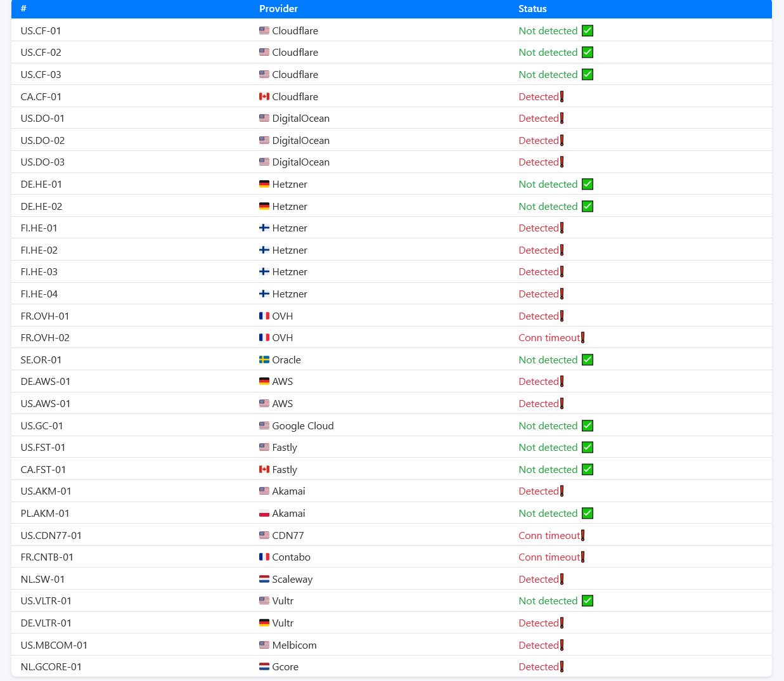Viewport: 784px width, 681px height.
Task: Click the red exclamation icon in the US.CDN77-01 row
Action: (582, 535)
